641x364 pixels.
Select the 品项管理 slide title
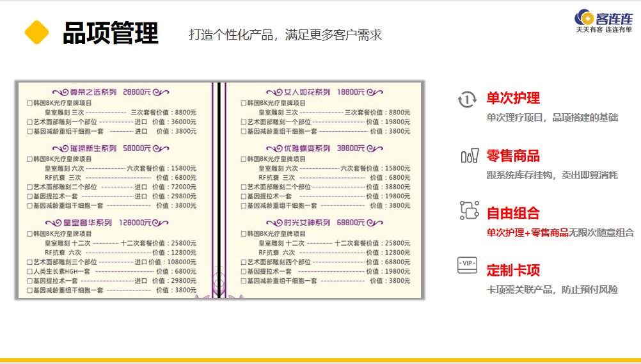tap(111, 33)
